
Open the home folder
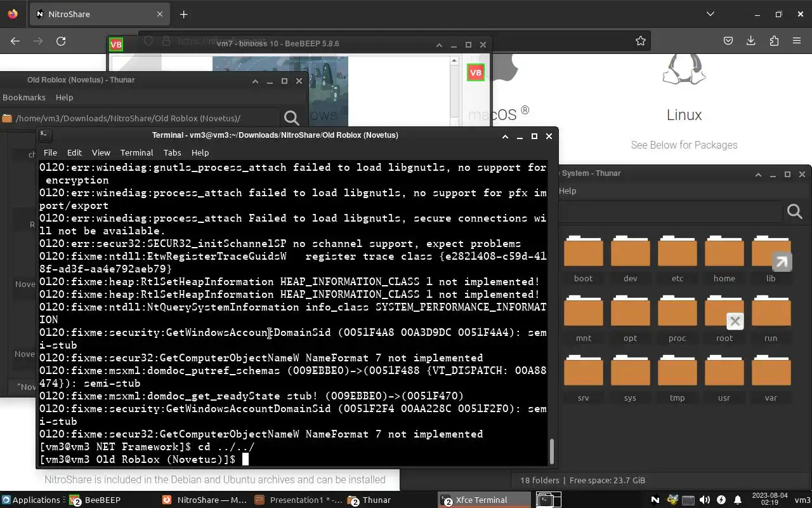click(x=724, y=260)
